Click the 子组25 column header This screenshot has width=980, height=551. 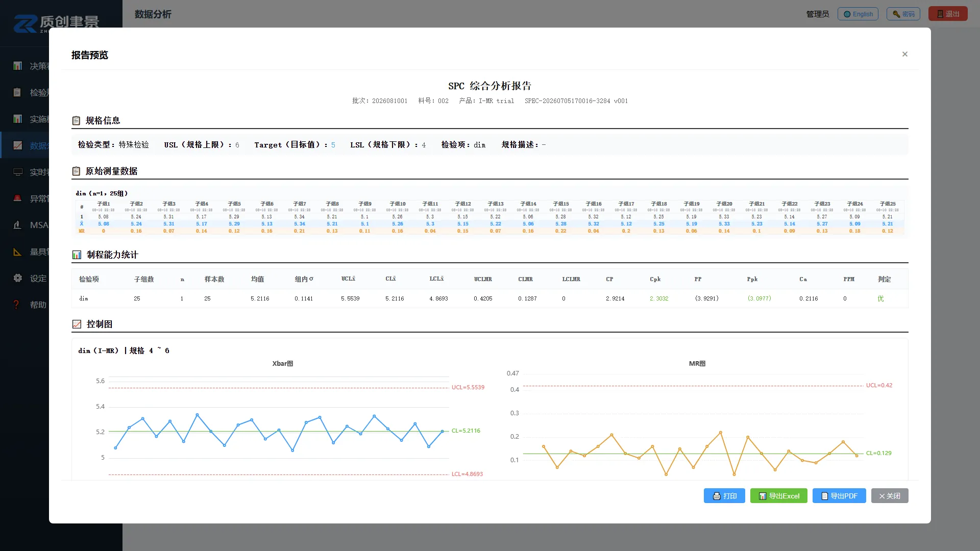tap(888, 204)
